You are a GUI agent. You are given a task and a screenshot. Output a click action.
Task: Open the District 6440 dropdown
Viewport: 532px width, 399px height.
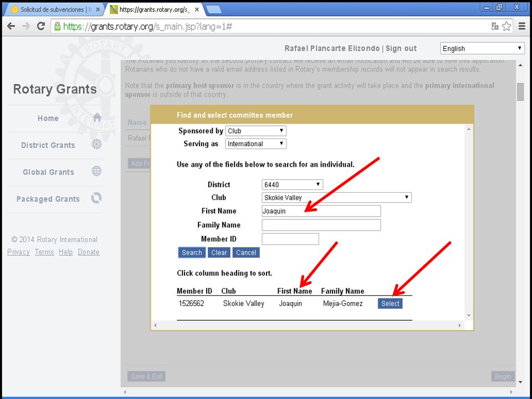tap(292, 185)
